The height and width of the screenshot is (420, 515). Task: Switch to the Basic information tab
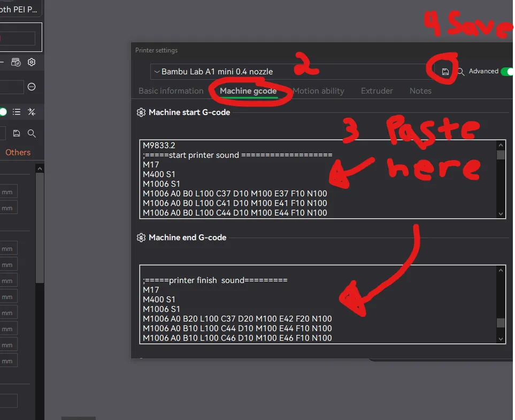pos(171,91)
